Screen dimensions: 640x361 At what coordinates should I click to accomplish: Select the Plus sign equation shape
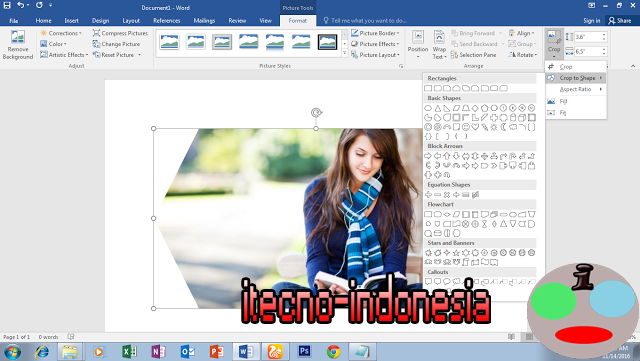pos(428,195)
